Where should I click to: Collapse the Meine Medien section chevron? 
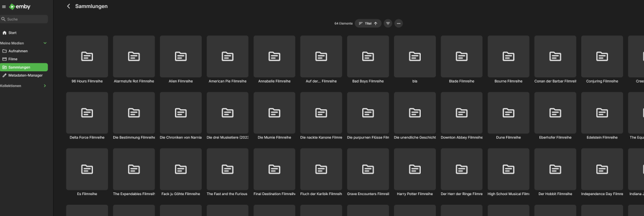coord(45,43)
